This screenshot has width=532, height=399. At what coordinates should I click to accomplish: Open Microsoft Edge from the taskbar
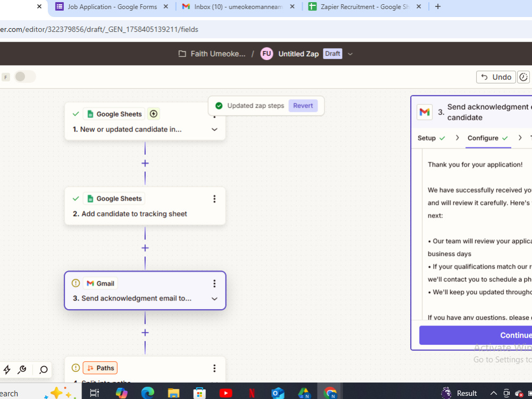tap(147, 393)
